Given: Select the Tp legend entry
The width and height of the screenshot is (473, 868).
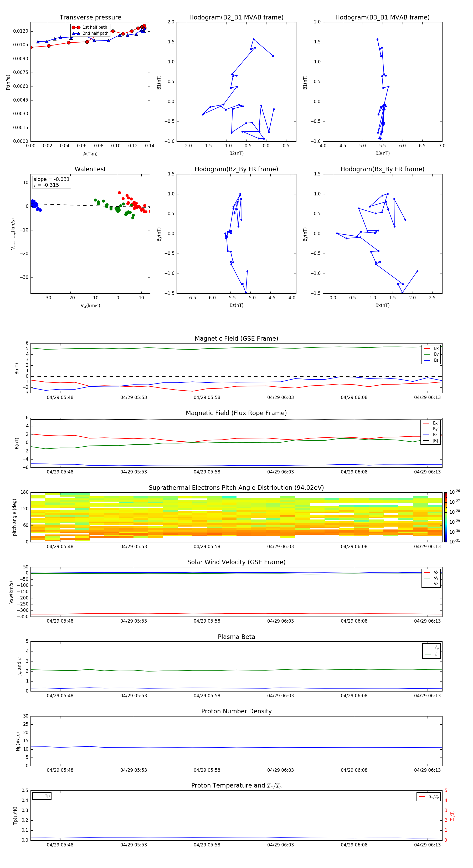Looking at the screenshot, I should point(42,796).
